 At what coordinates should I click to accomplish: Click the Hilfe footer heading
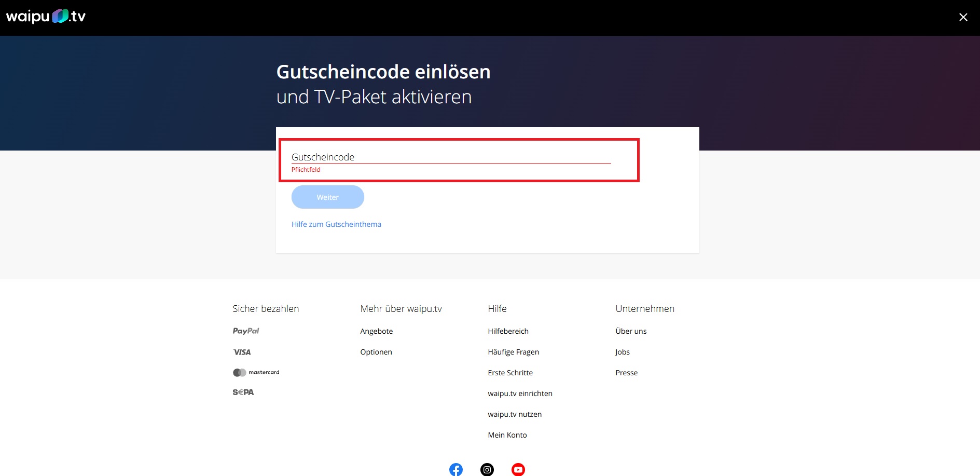click(497, 309)
